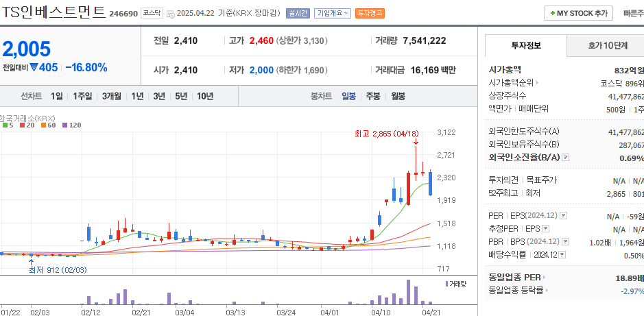Click the 투자의견 label
Screen dimensions: 644x316
[x=503, y=180]
